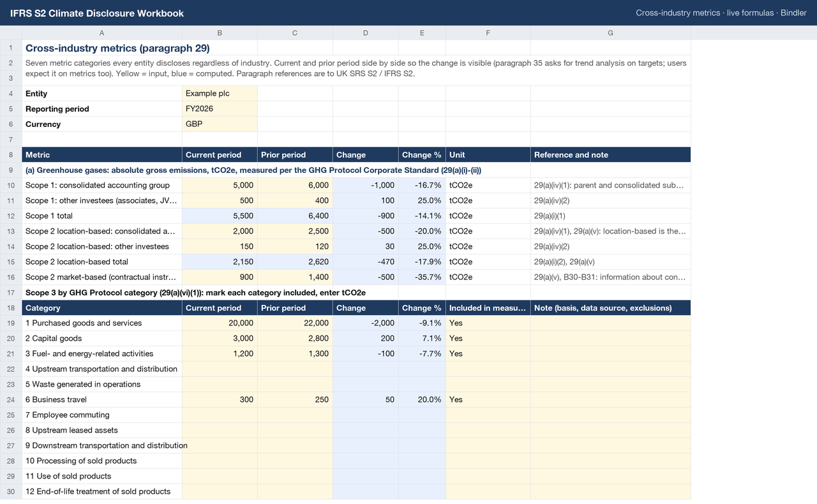Select Scope 1 consolidated prior value 6,000
Viewport: 817px width, 504px height.
point(295,185)
